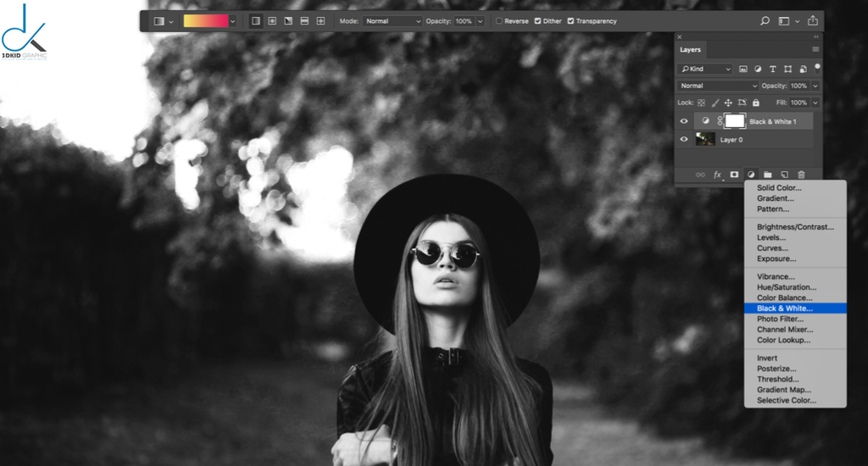Toggle lock image pixels brush
The width and height of the screenshot is (868, 466).
pos(715,103)
